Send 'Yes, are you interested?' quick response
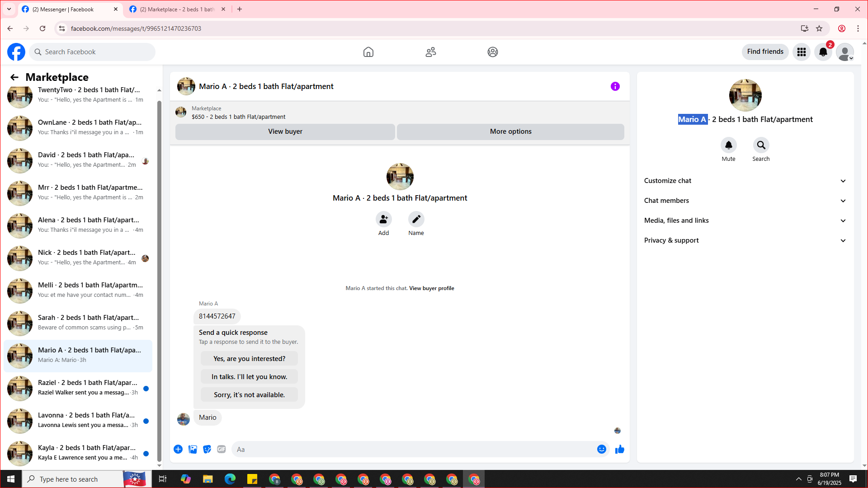 coord(250,359)
